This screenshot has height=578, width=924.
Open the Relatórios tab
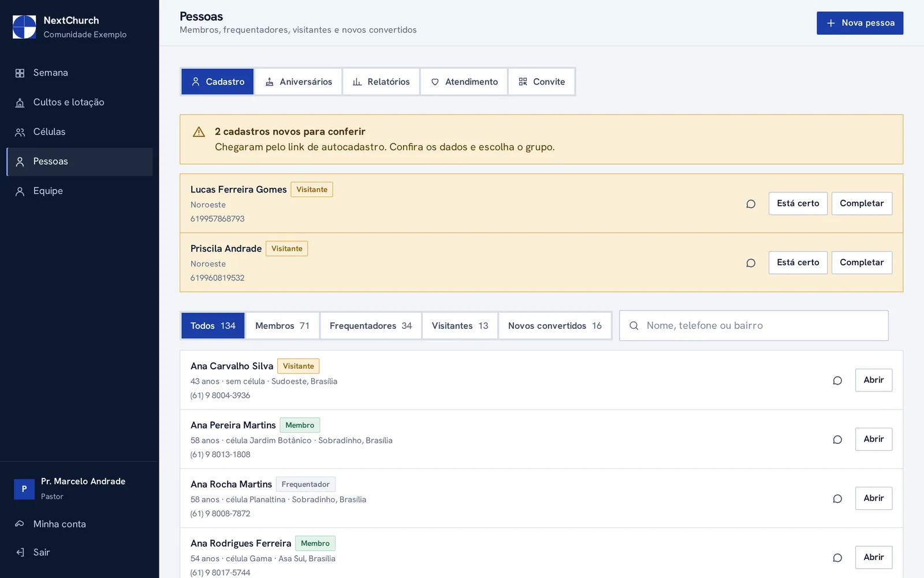point(381,81)
